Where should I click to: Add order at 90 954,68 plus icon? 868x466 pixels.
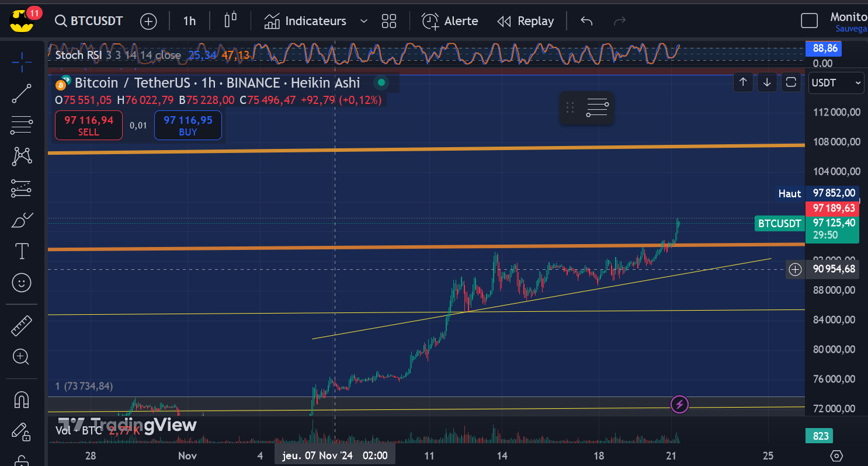pyautogui.click(x=795, y=269)
